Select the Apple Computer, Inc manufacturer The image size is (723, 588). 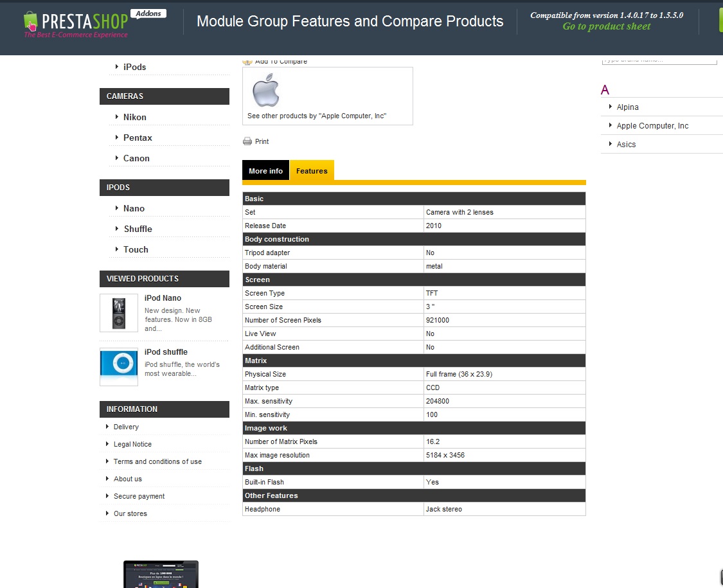coord(652,126)
